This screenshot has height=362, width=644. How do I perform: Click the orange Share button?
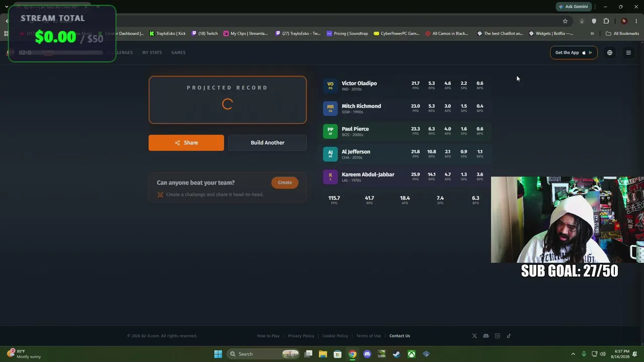click(186, 143)
